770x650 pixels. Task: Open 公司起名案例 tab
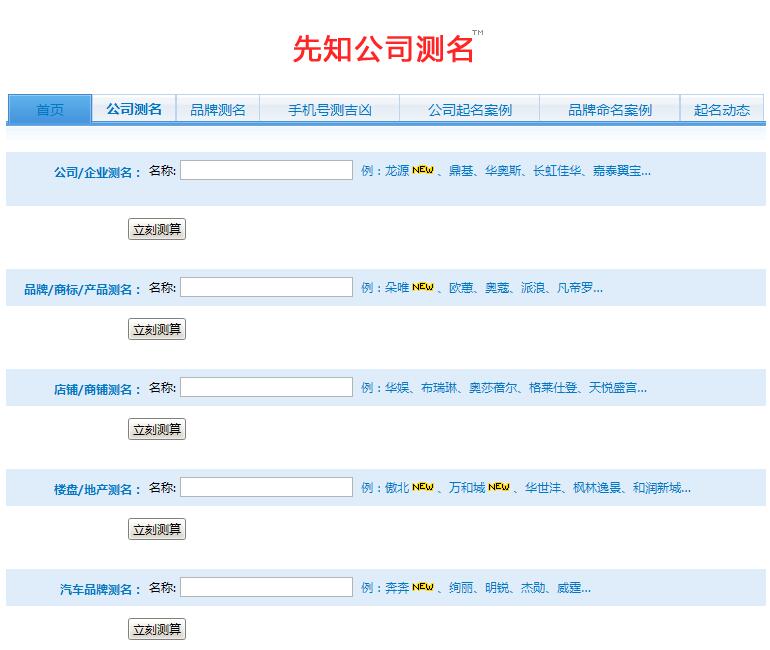click(x=469, y=109)
